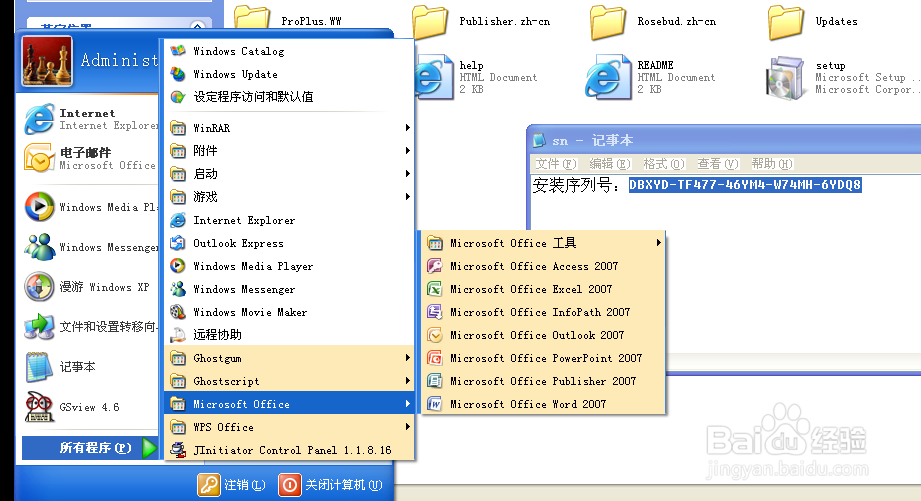
Task: Launch Windows Update from programs list
Action: point(290,74)
